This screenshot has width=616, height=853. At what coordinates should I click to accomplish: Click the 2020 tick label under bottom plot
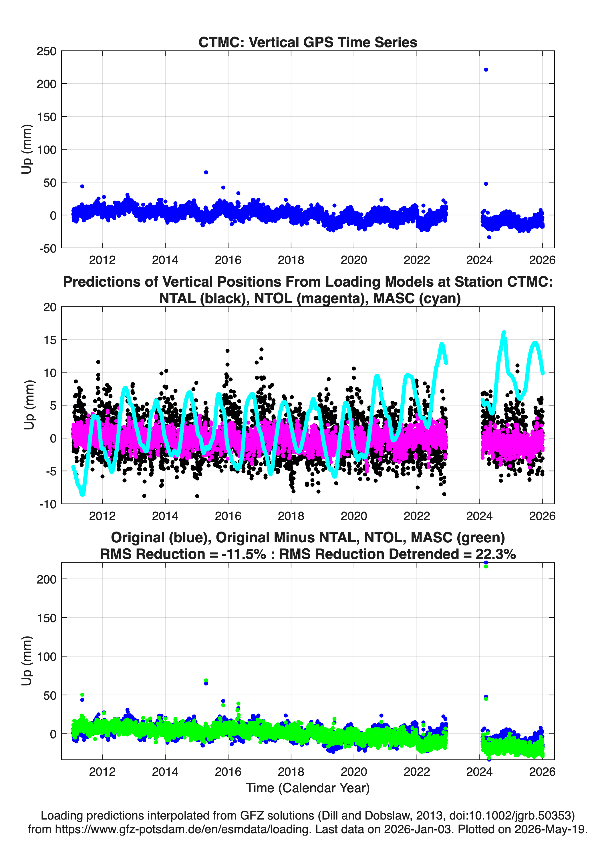click(x=353, y=771)
